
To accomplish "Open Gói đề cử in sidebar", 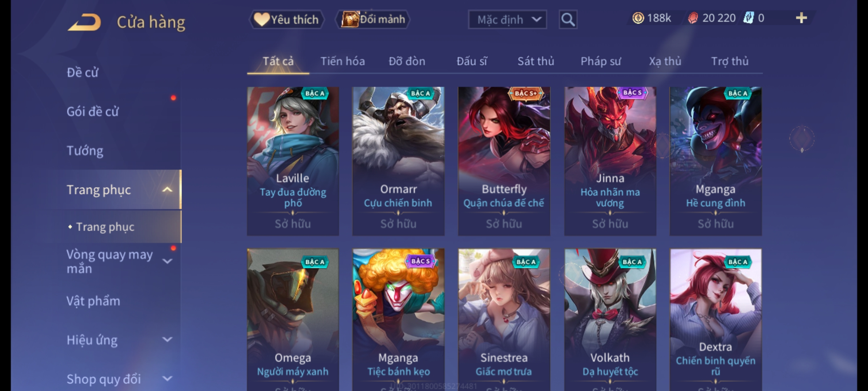I will point(93,112).
